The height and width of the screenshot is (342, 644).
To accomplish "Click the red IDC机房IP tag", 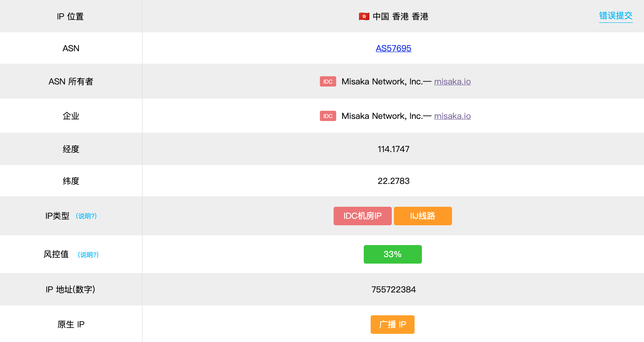I will 362,216.
